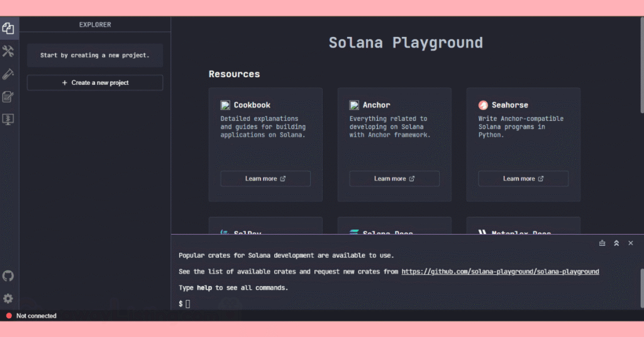The width and height of the screenshot is (644, 337).
Task: Click Create a new project button
Action: 95,82
